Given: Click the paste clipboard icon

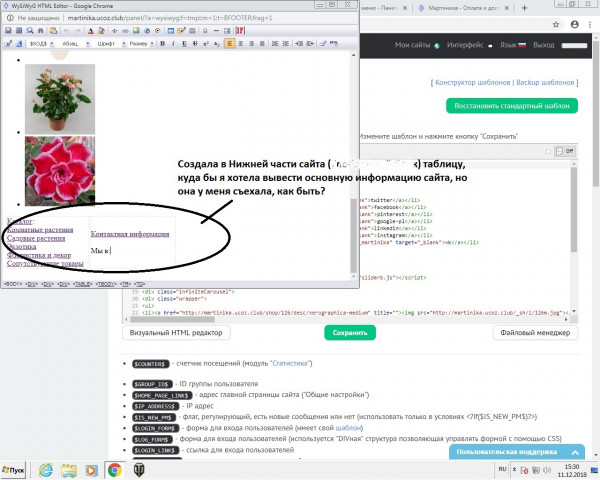Looking at the screenshot, I should point(53,31).
